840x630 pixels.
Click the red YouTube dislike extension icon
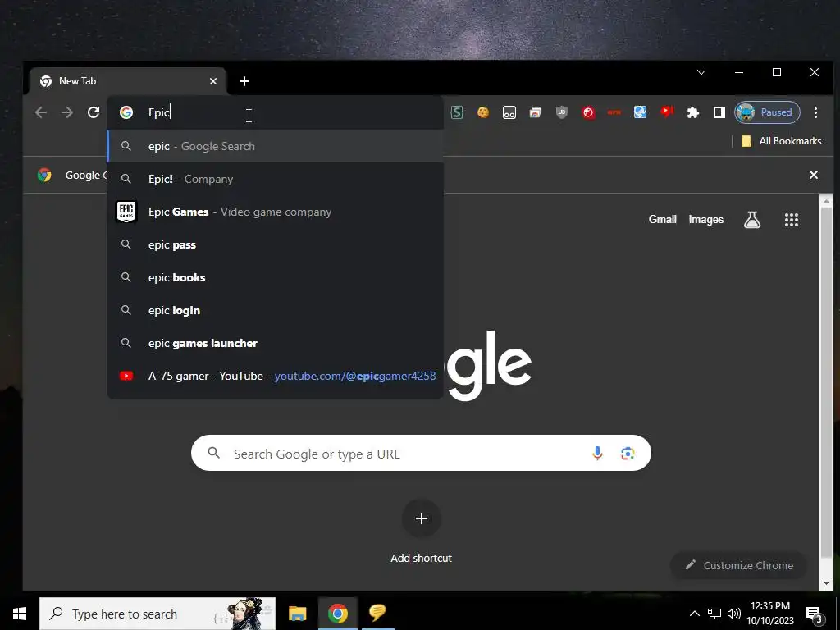[x=667, y=112]
